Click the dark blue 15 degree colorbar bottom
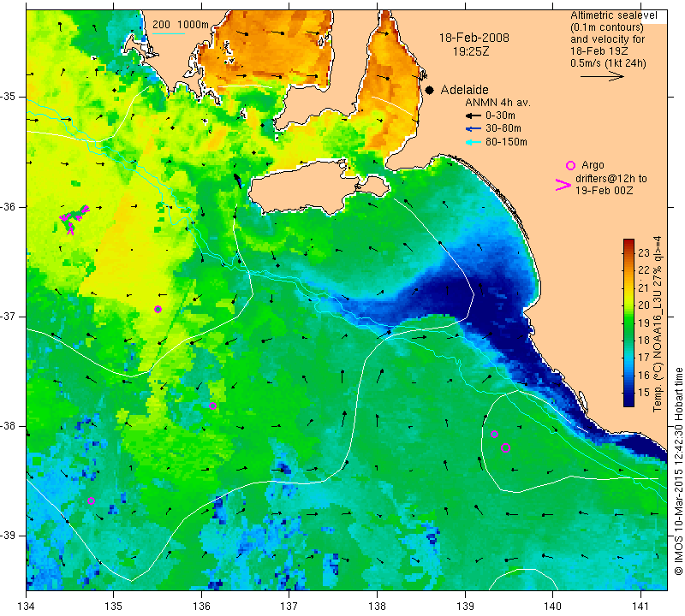 628,398
